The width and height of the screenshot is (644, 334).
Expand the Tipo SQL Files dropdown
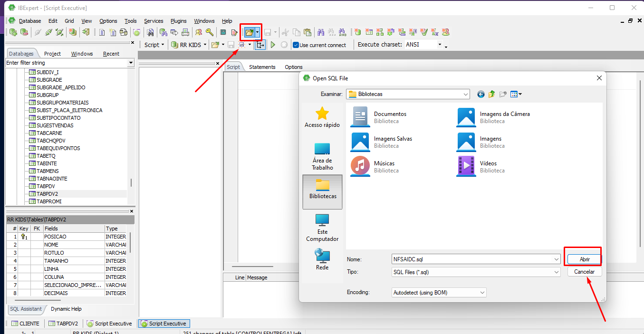pyautogui.click(x=476, y=272)
